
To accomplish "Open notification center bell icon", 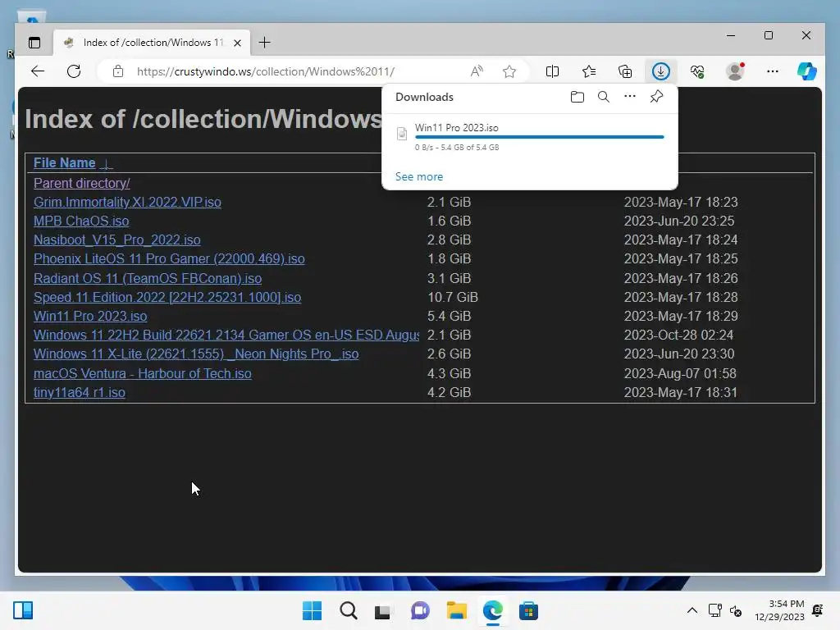I will pos(818,610).
